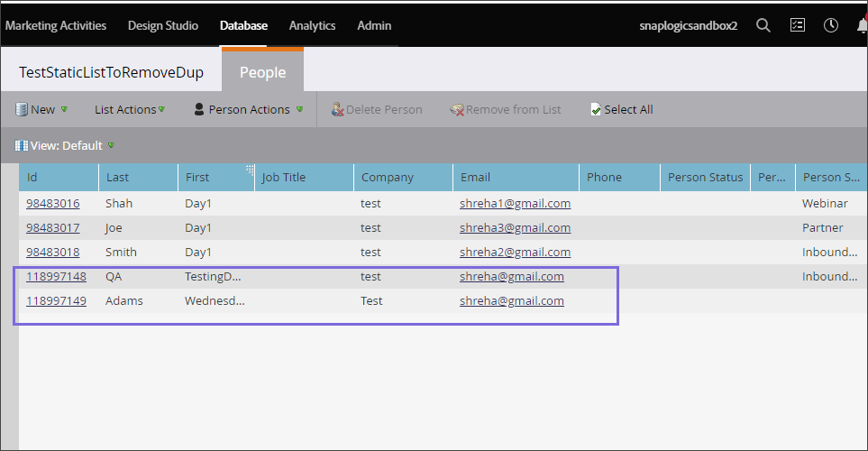Viewport: 868px width, 451px height.
Task: Open the Analytics menu
Action: pyautogui.click(x=312, y=25)
